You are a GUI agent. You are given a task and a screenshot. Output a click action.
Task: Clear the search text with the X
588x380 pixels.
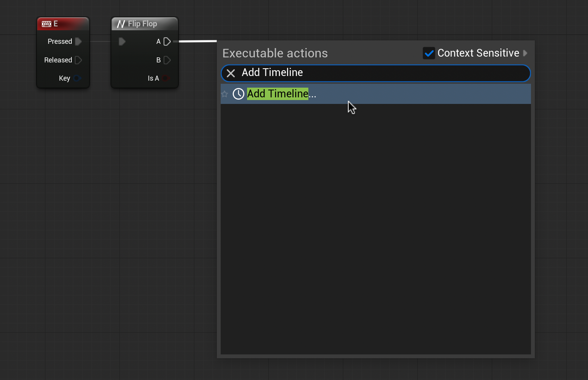231,73
